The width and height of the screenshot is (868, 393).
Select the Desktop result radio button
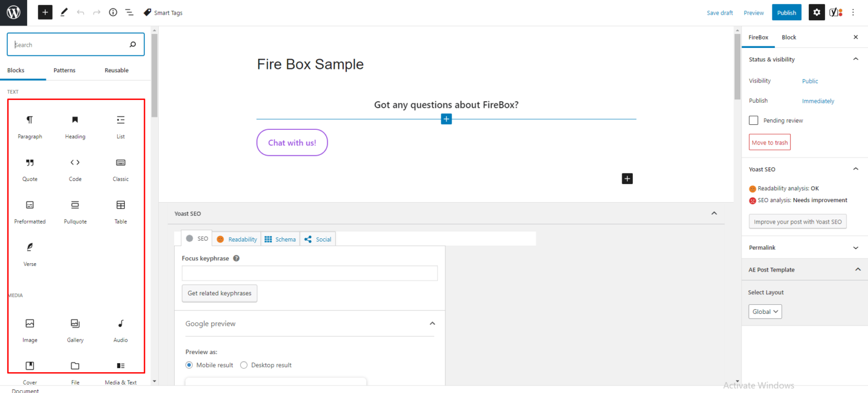(244, 365)
